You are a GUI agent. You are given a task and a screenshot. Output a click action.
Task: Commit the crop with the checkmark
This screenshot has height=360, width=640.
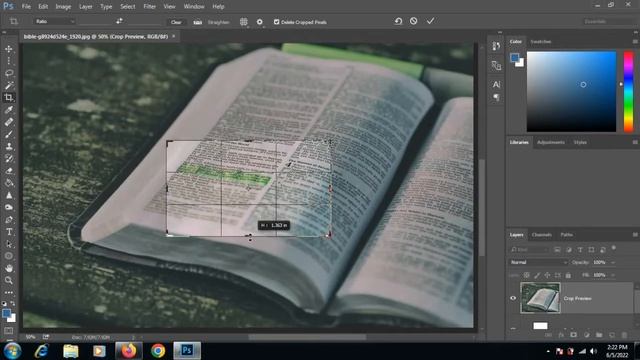431,21
